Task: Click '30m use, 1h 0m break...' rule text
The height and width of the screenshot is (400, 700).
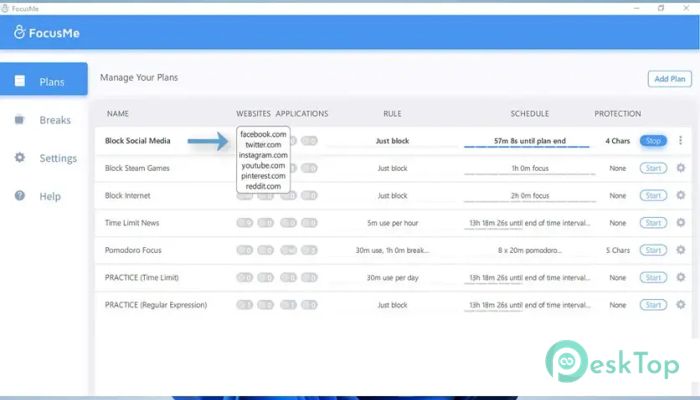Action: (392, 250)
